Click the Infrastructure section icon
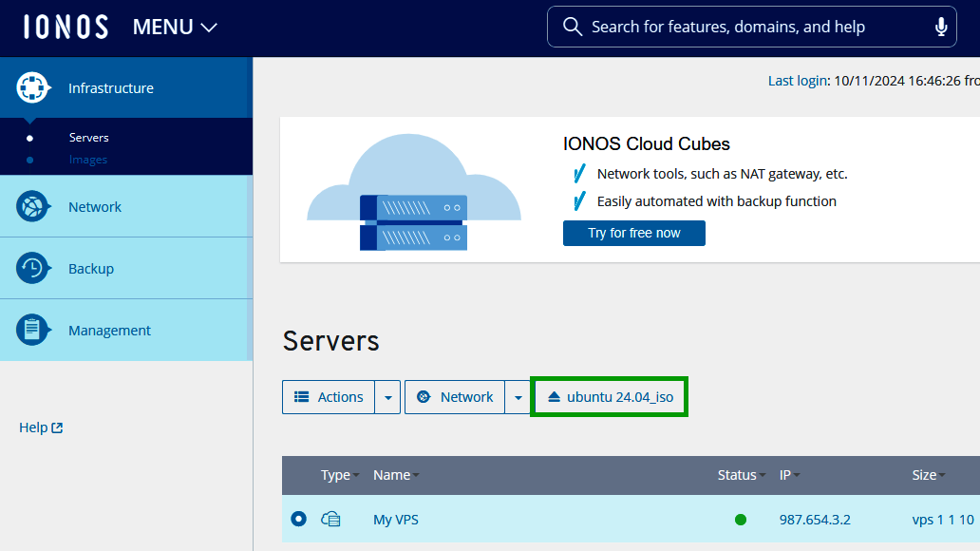Image resolution: width=980 pixels, height=551 pixels. 32,88
